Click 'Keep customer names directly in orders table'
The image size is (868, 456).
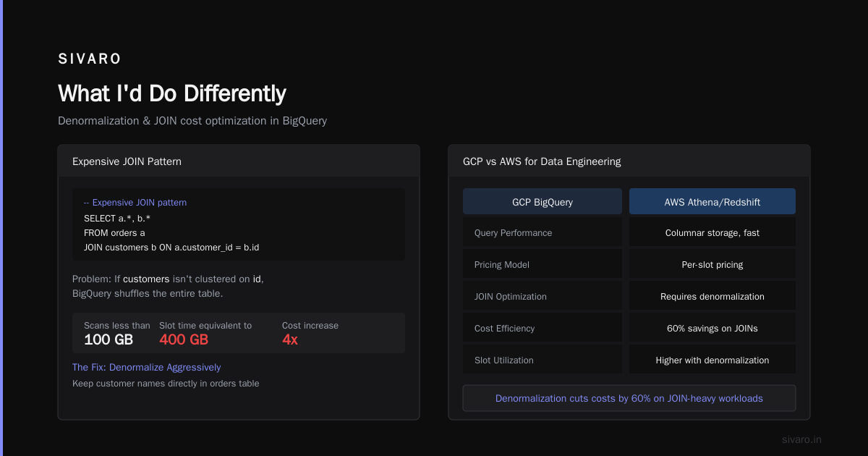point(166,384)
